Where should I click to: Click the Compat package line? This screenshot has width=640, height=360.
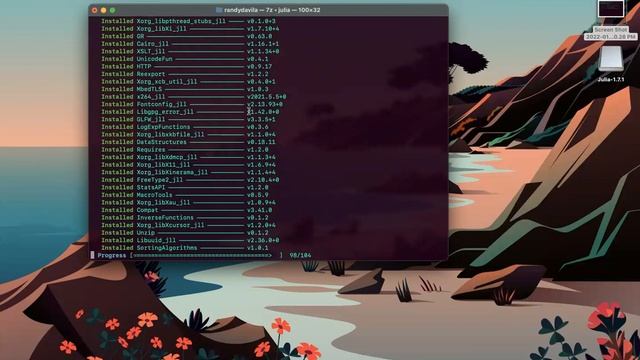(187, 210)
